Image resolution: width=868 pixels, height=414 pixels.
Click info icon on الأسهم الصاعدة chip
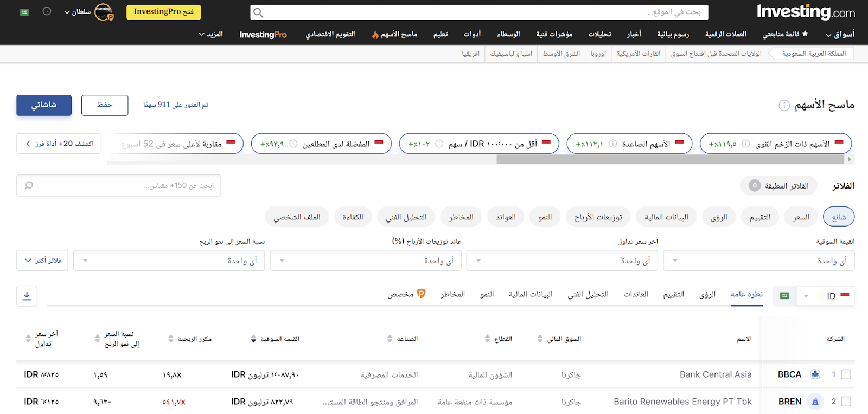tap(612, 144)
